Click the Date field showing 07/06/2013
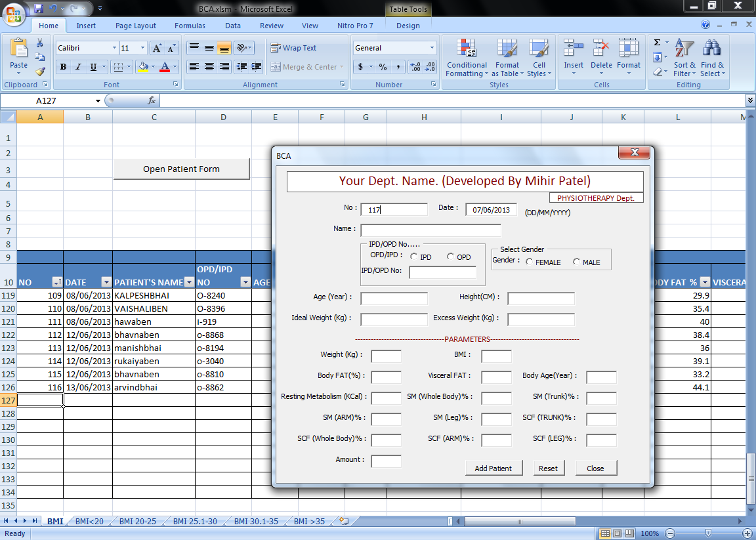The height and width of the screenshot is (540, 756). point(491,209)
